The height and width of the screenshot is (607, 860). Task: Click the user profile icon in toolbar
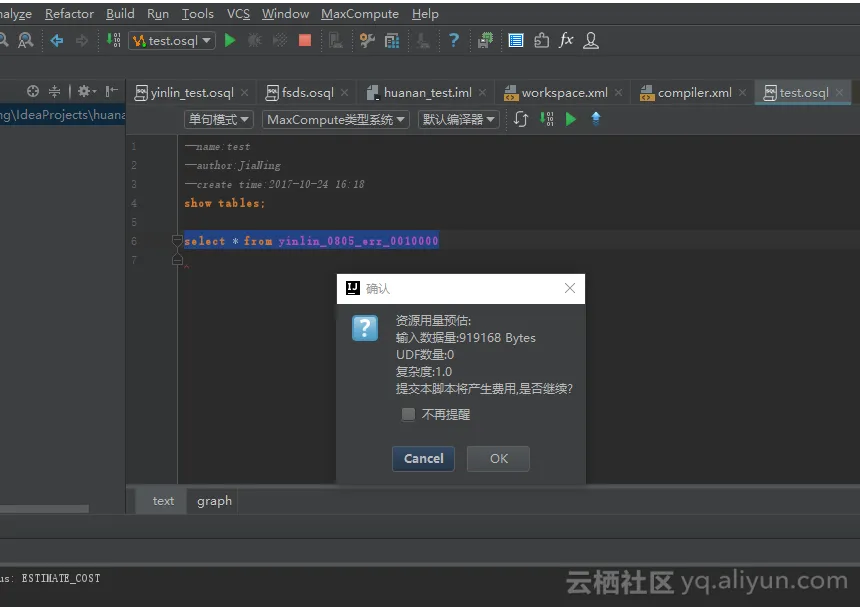[x=591, y=40]
